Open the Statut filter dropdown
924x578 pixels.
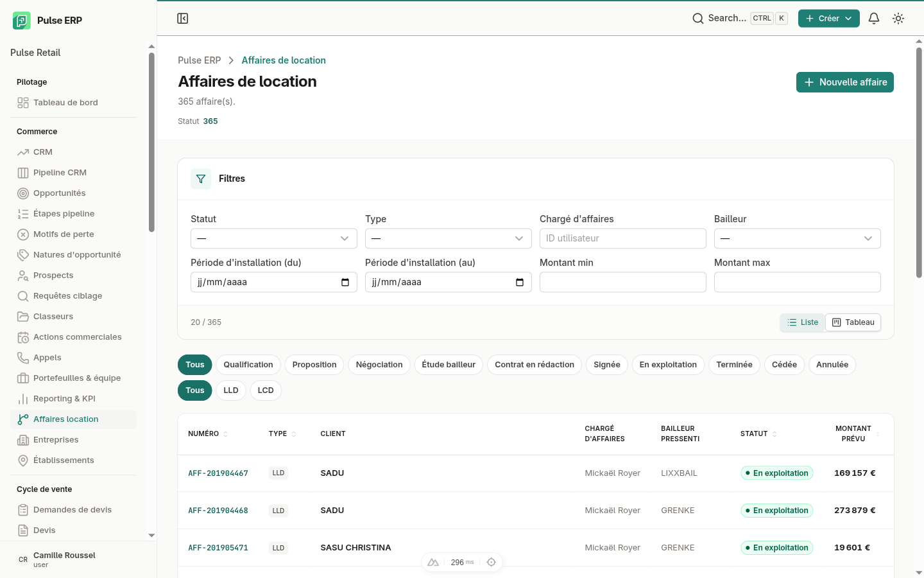[274, 238]
